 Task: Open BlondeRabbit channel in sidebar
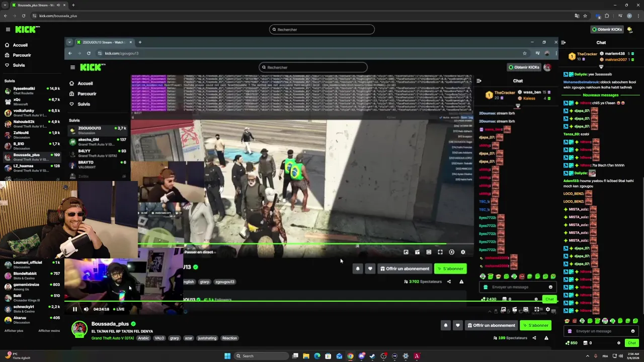coord(32,276)
